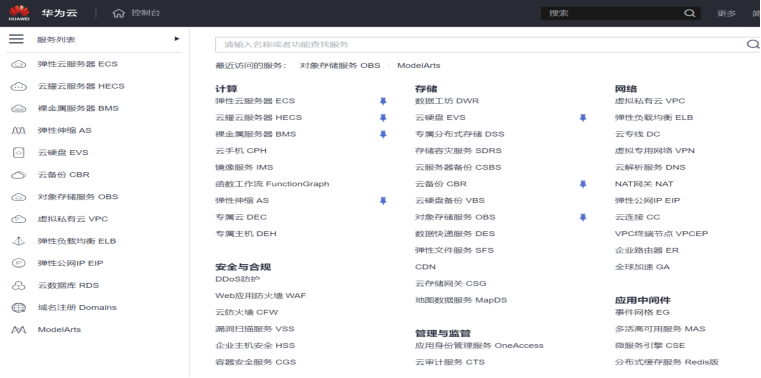761x378 pixels.
Task: Open 应用身份管理服务 OneAccess link
Action: 479,345
